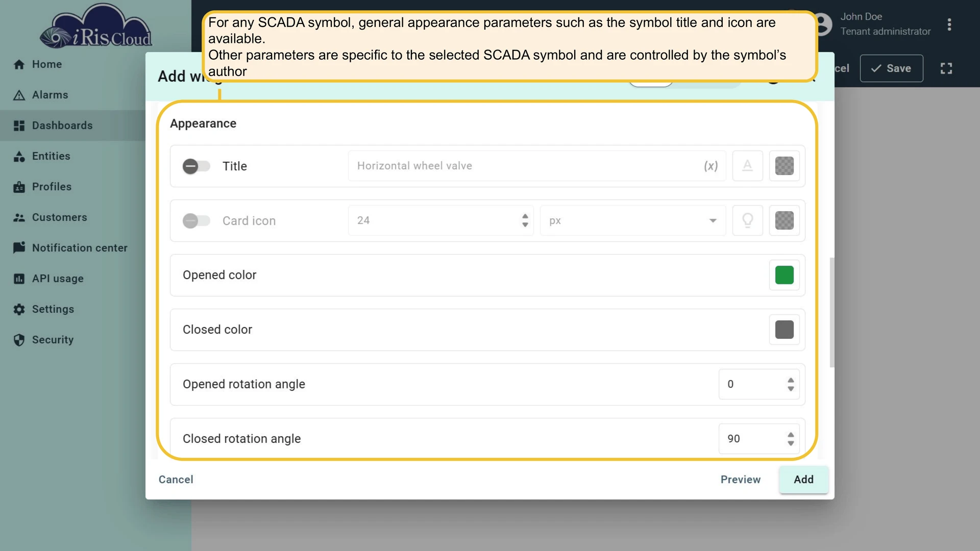The height and width of the screenshot is (551, 980).
Task: Toggle the Card icon switch
Action: (197, 221)
